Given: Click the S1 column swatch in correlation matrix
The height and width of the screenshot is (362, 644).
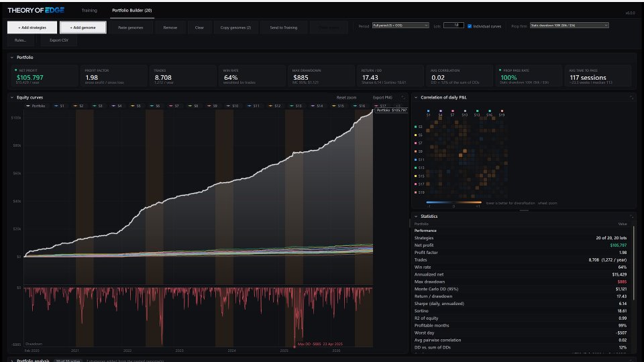Looking at the screenshot, I should (429, 111).
